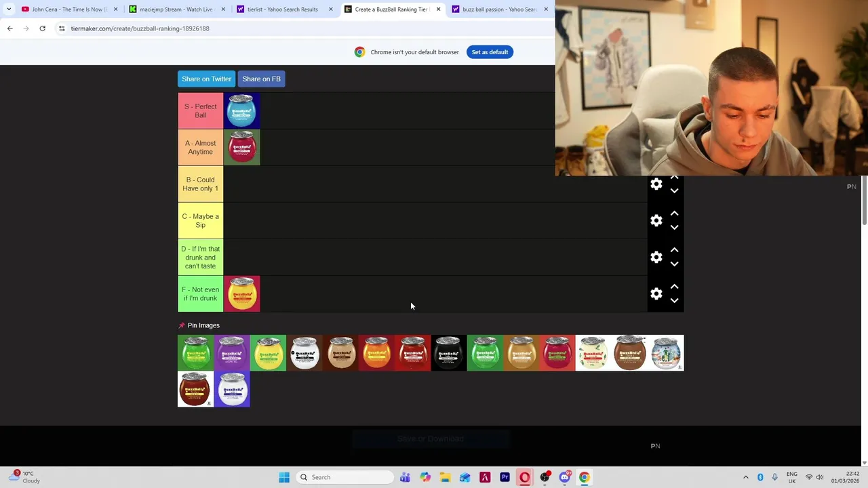Open Copilot from taskbar
The image size is (868, 488).
click(x=425, y=477)
